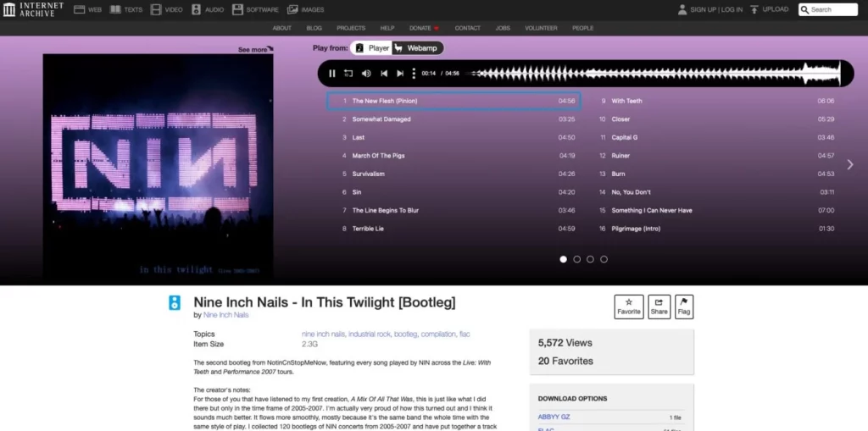Image resolution: width=868 pixels, height=431 pixels.
Task: Pause the current track playback
Action: [x=332, y=74]
